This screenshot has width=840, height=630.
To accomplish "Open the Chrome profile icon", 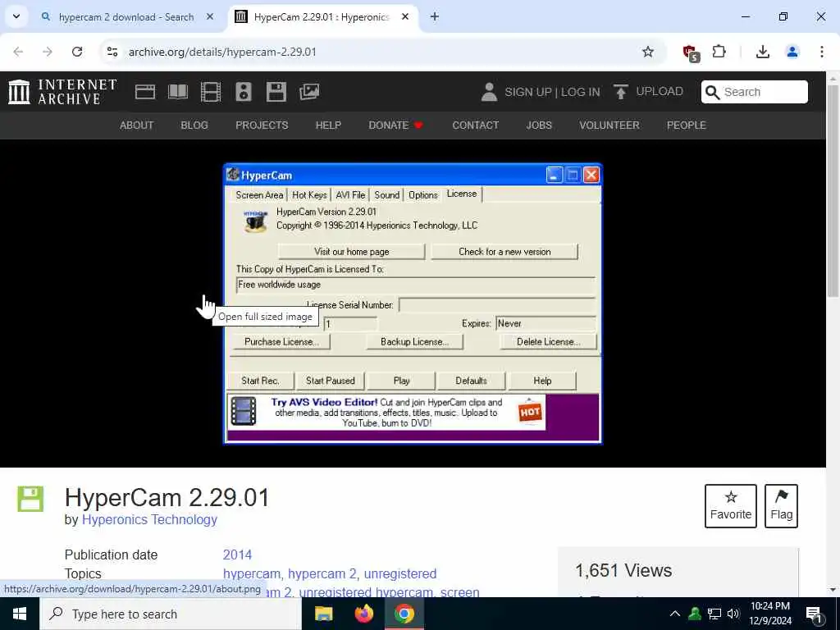I will [x=792, y=52].
